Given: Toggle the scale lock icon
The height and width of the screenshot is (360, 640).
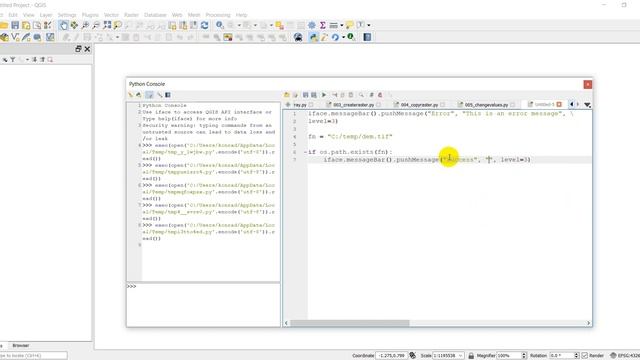Looking at the screenshot, I should point(471,356).
